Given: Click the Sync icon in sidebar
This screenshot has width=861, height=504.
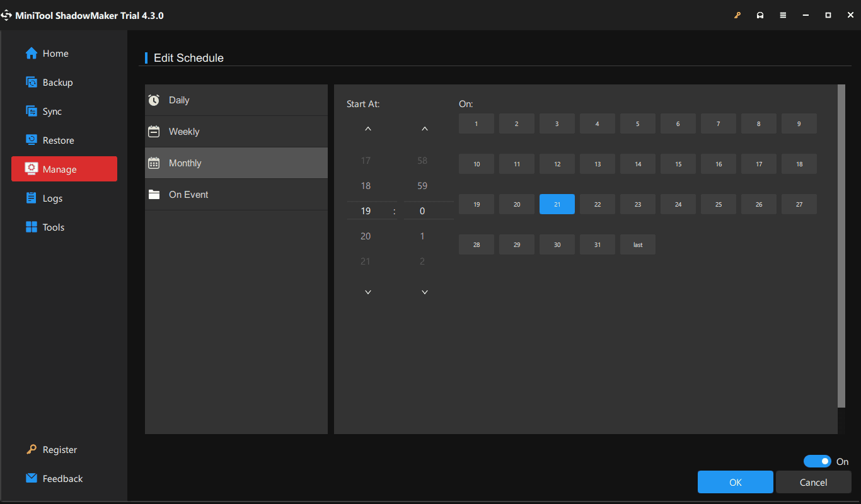Looking at the screenshot, I should click(x=32, y=112).
